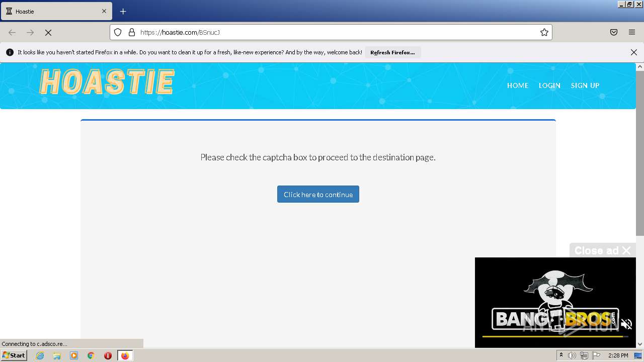Open the Opera taskbar icon
The image size is (644, 362).
[108, 355]
